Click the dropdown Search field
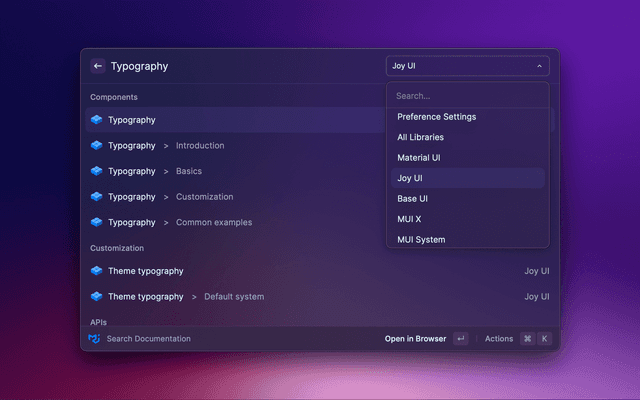This screenshot has height=400, width=640. tap(467, 96)
